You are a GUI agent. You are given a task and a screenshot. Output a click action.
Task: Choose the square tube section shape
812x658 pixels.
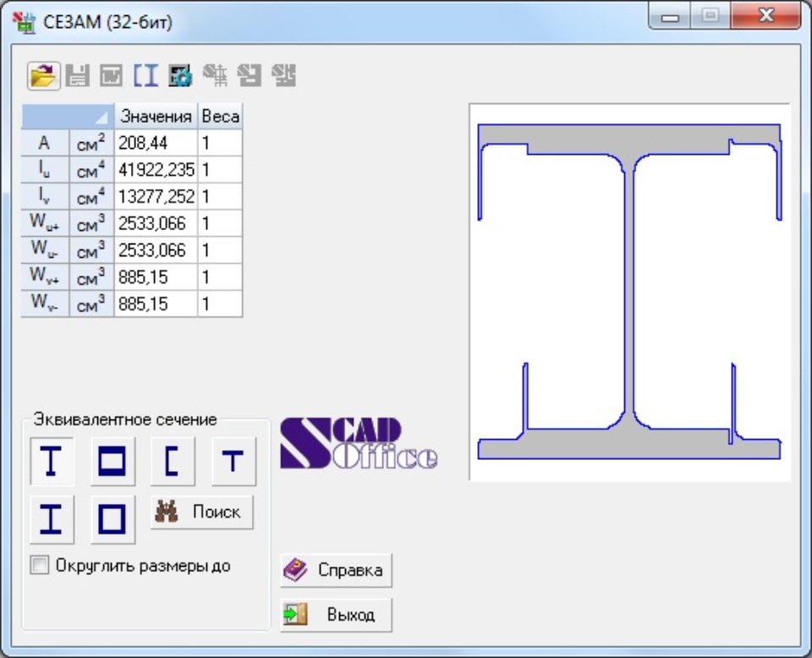click(112, 519)
